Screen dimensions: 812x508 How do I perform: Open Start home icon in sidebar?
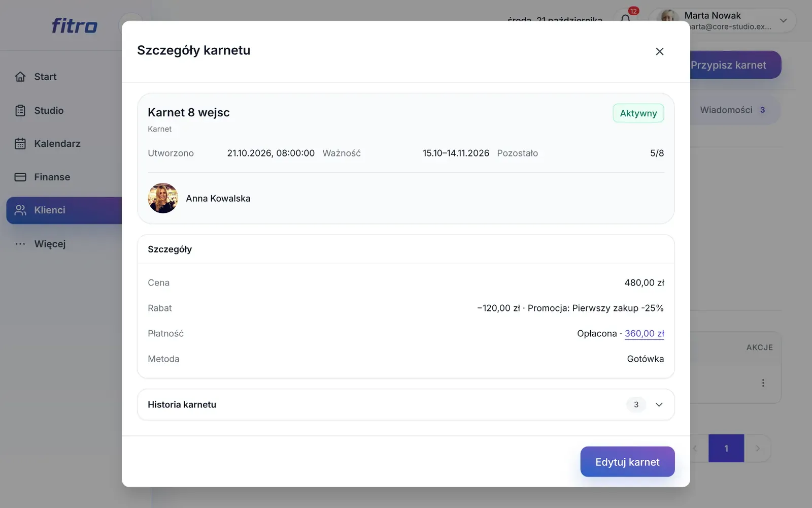pyautogui.click(x=20, y=77)
